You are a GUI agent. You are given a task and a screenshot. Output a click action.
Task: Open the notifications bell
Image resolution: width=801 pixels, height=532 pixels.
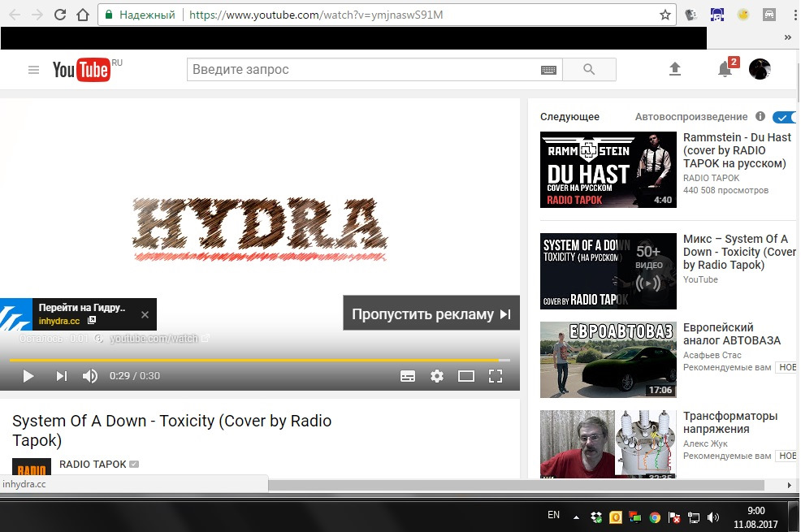click(x=725, y=70)
